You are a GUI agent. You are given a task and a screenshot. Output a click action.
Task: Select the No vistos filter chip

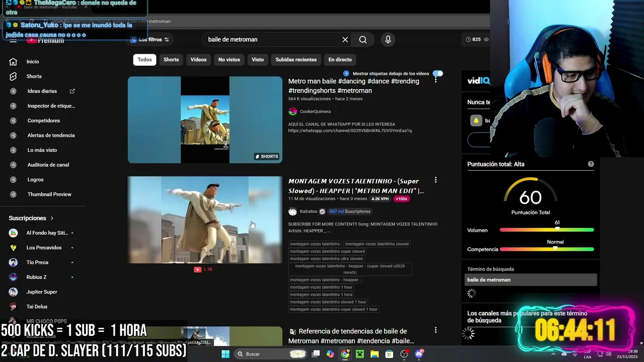(x=229, y=59)
